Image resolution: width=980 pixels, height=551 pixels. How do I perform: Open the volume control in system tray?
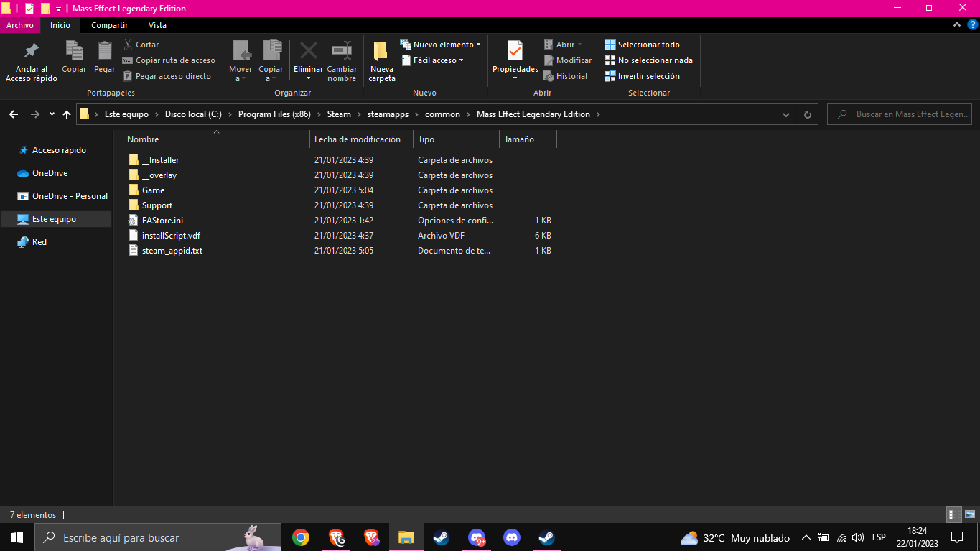tap(858, 537)
